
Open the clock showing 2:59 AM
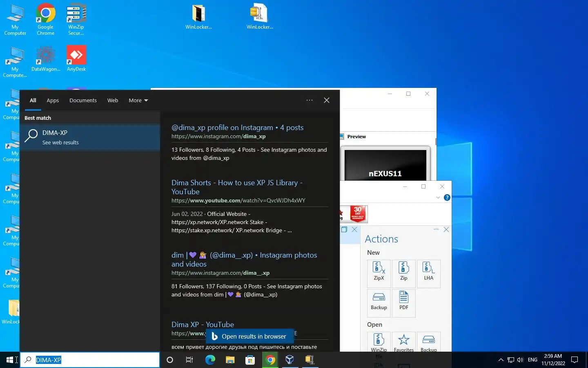tap(553, 360)
